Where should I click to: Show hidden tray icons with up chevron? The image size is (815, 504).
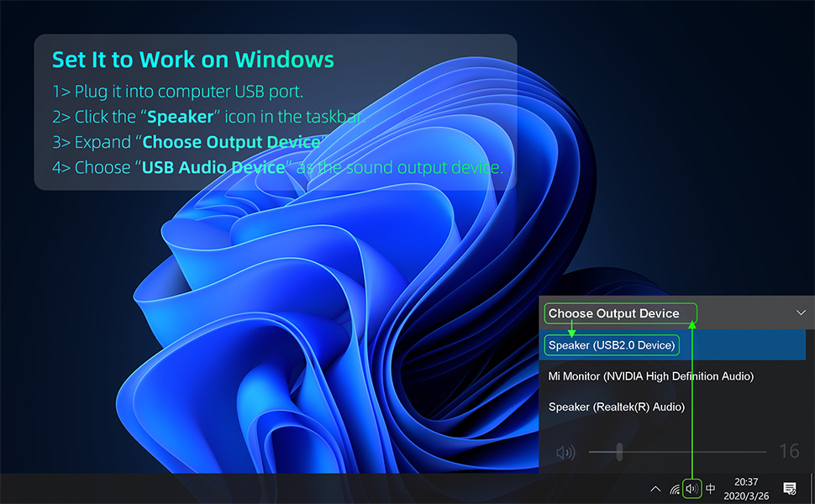655,488
